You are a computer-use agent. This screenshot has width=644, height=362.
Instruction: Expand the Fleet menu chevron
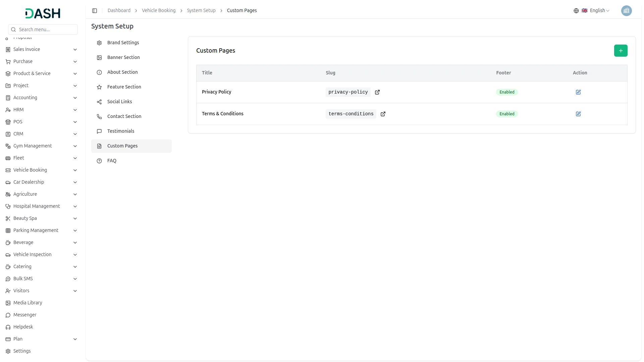[x=75, y=158]
